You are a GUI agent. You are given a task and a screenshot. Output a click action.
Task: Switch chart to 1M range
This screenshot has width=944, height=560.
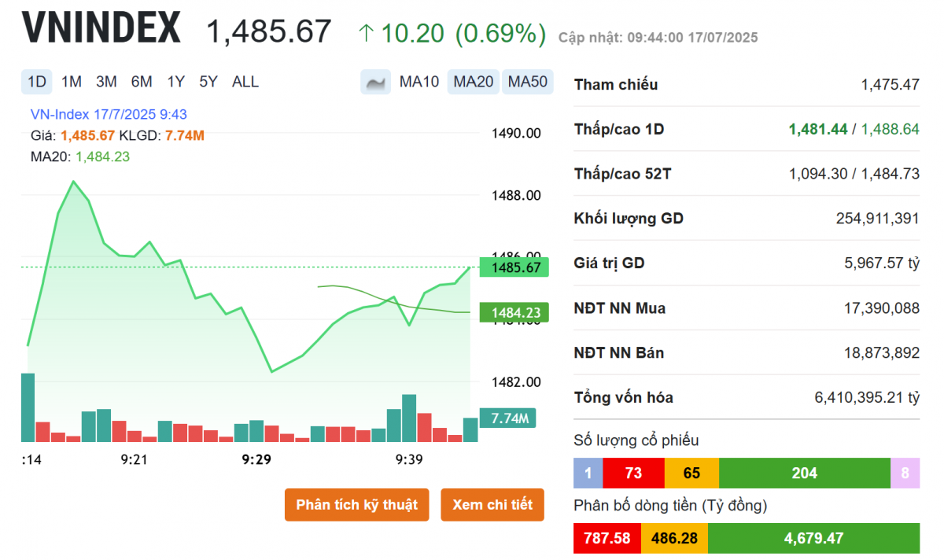[x=72, y=82]
